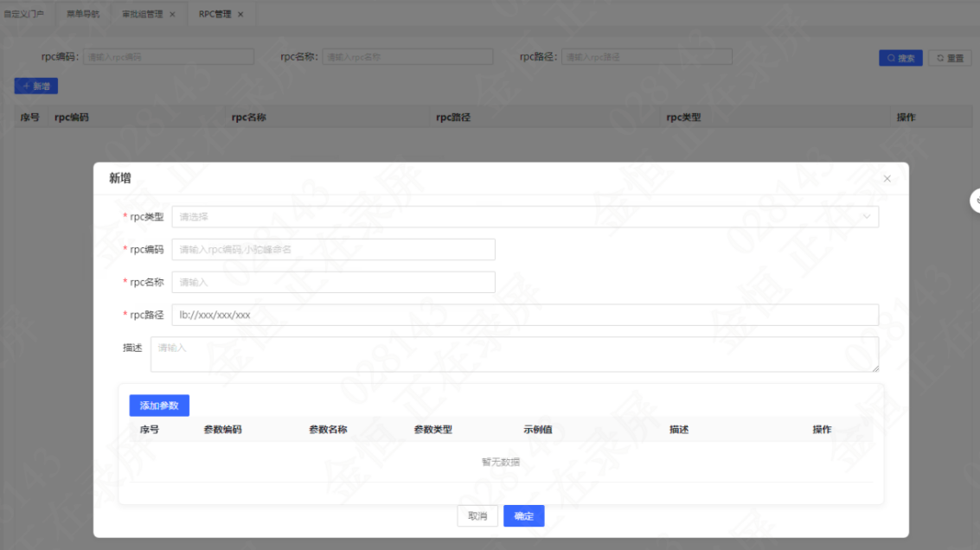Click the 重置 button in background page
Viewport: 980px width, 550px height.
950,58
